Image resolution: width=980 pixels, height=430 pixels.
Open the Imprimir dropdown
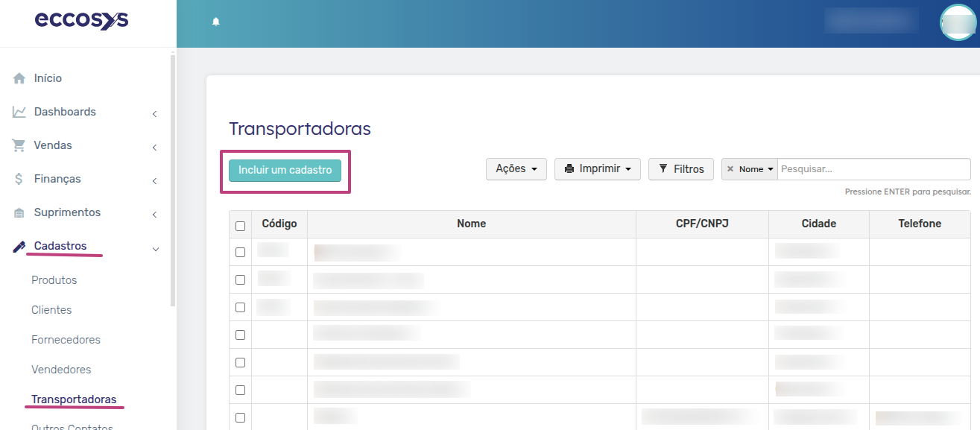tap(598, 169)
